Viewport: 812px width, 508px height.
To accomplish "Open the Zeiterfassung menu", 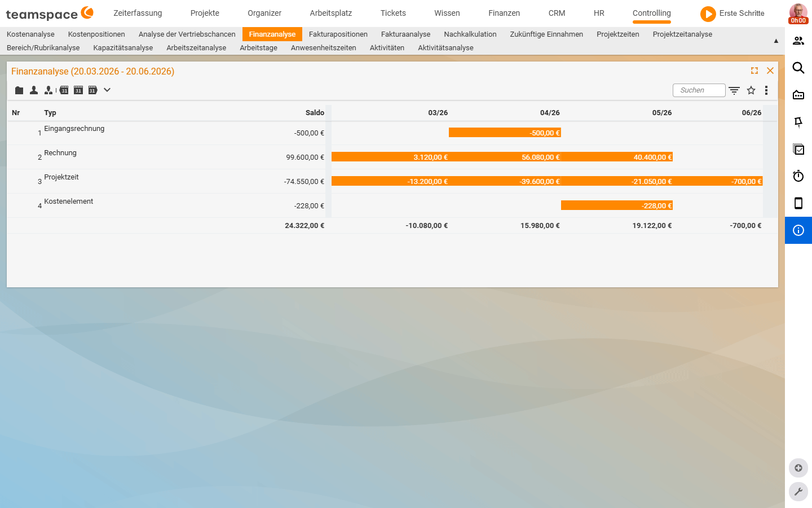I will coord(138,13).
